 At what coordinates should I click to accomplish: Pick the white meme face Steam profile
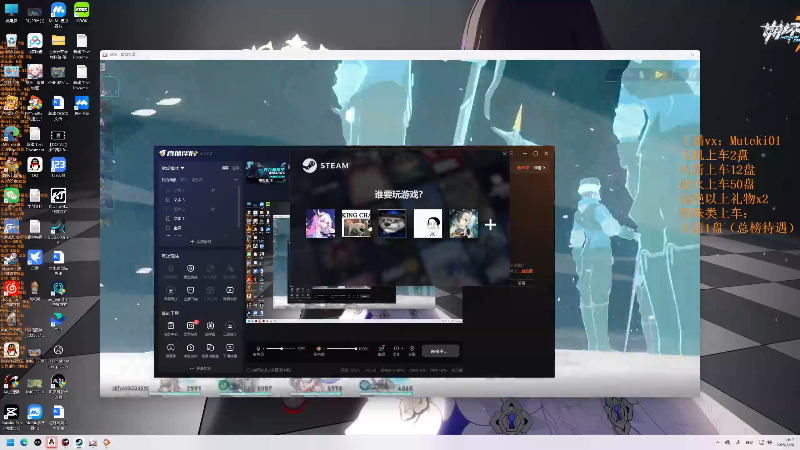tap(428, 223)
